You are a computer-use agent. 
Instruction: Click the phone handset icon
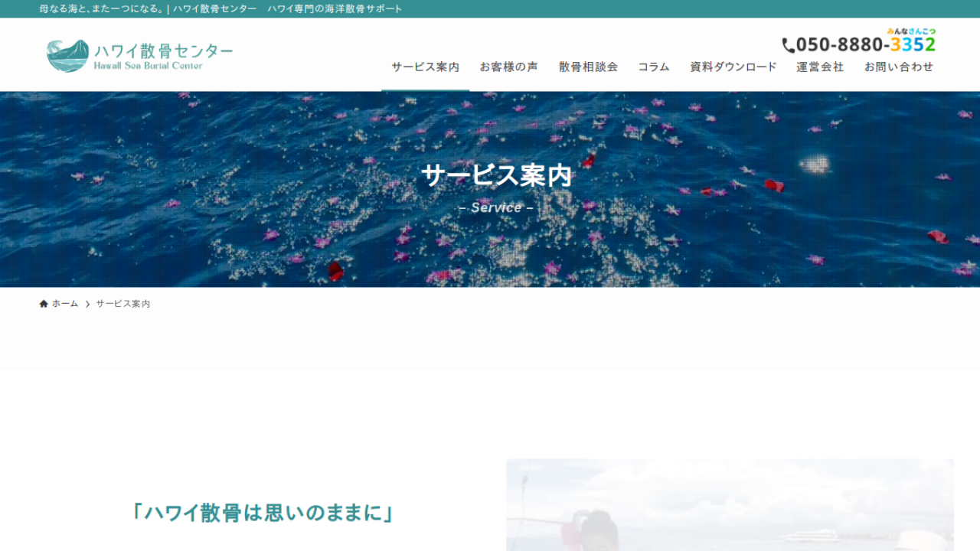pos(788,45)
